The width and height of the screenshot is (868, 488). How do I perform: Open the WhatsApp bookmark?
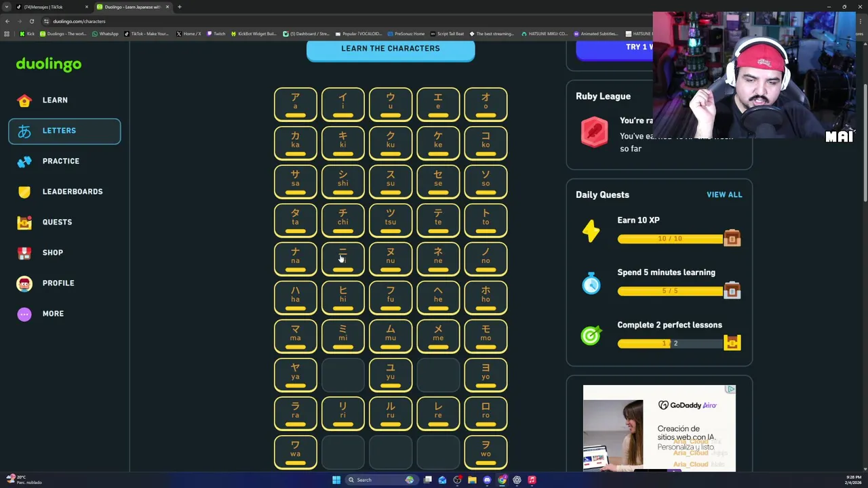tap(105, 34)
